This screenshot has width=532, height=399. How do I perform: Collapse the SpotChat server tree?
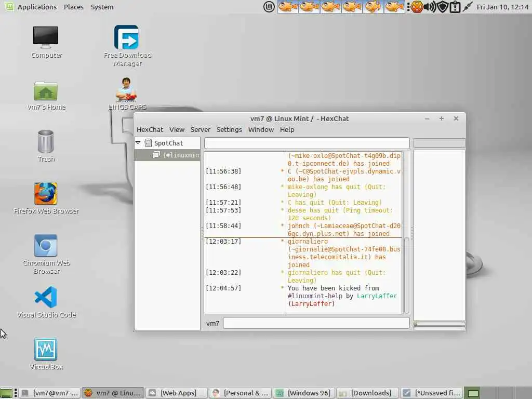point(138,143)
